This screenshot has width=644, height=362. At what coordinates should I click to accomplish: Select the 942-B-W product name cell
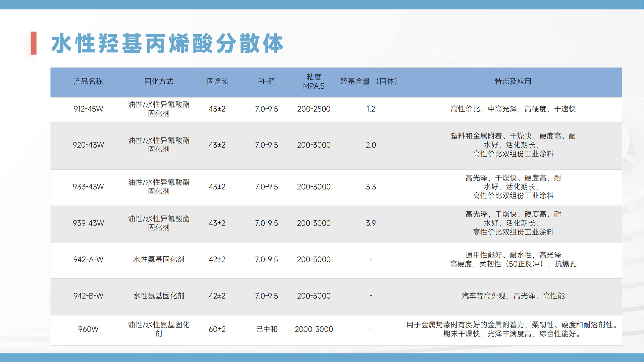(x=88, y=296)
